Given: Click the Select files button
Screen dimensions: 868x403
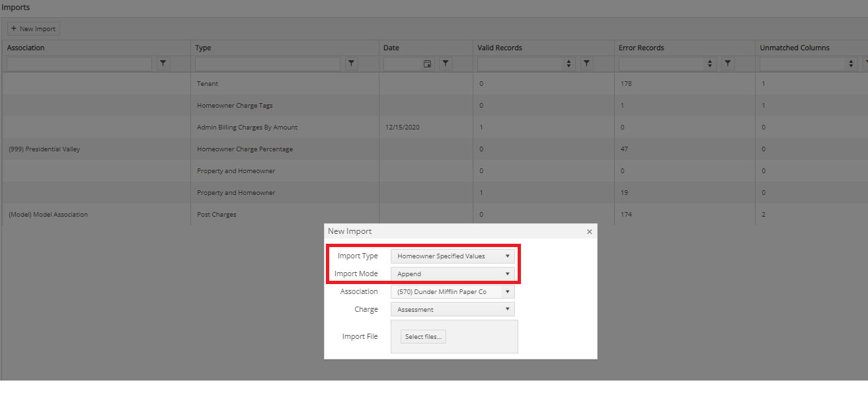Looking at the screenshot, I should [424, 337].
